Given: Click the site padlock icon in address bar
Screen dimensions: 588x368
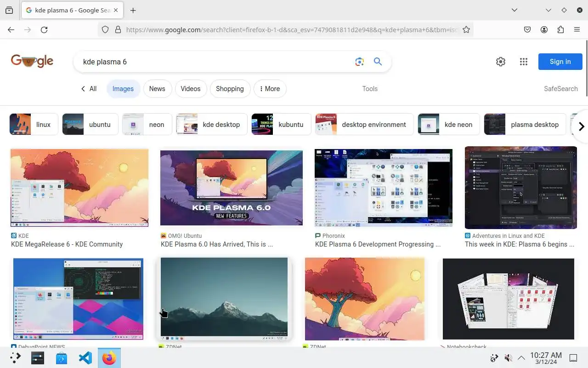Looking at the screenshot, I should 118,29.
